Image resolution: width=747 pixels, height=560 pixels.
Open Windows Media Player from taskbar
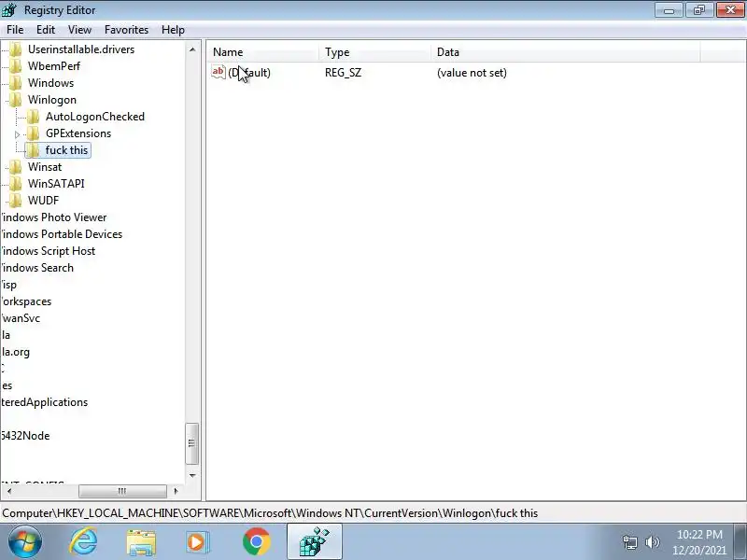point(197,542)
